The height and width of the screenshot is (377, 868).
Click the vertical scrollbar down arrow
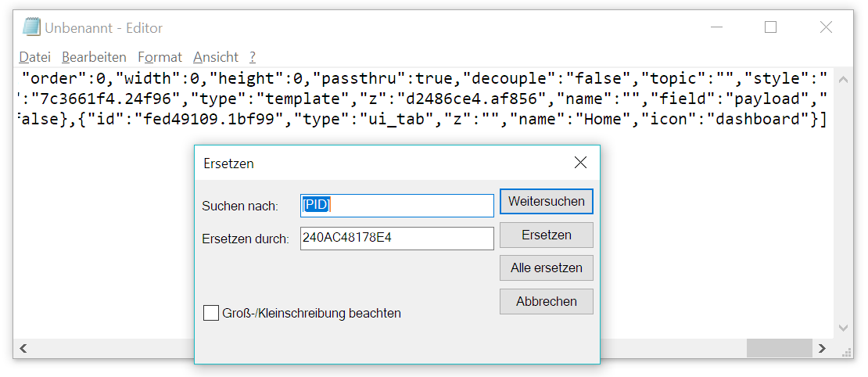(x=844, y=329)
